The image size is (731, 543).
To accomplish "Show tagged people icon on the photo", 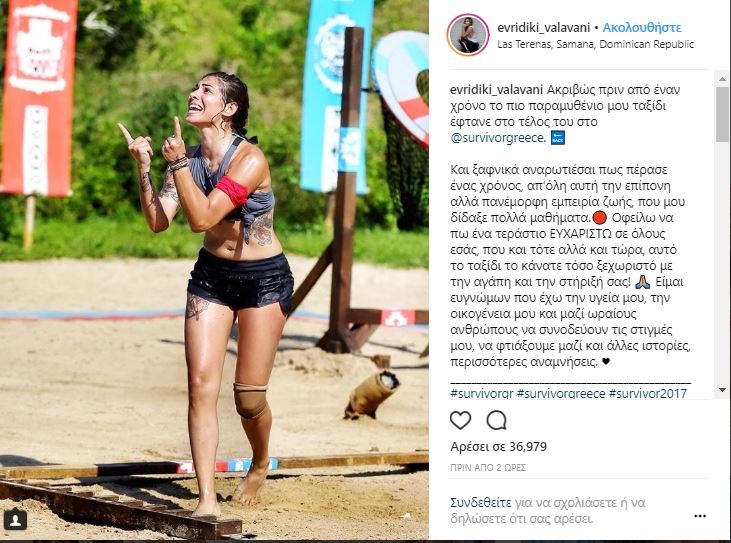I will click(15, 519).
